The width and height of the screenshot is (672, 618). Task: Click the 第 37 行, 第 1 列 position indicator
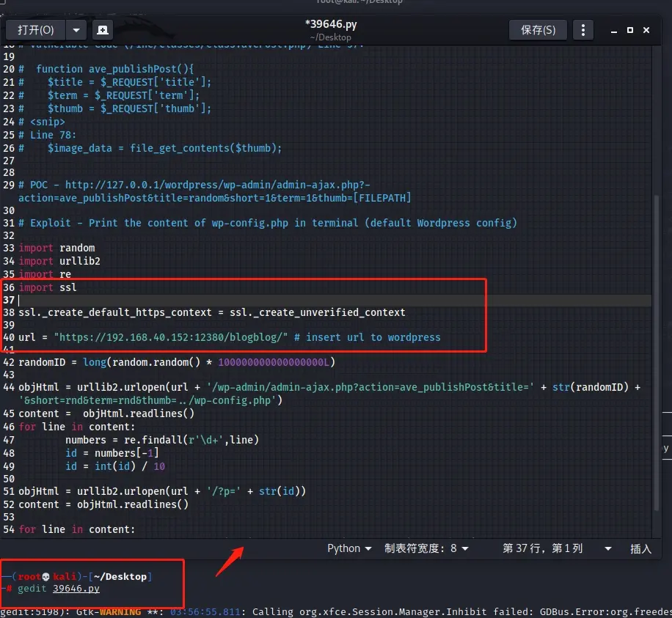point(542,548)
